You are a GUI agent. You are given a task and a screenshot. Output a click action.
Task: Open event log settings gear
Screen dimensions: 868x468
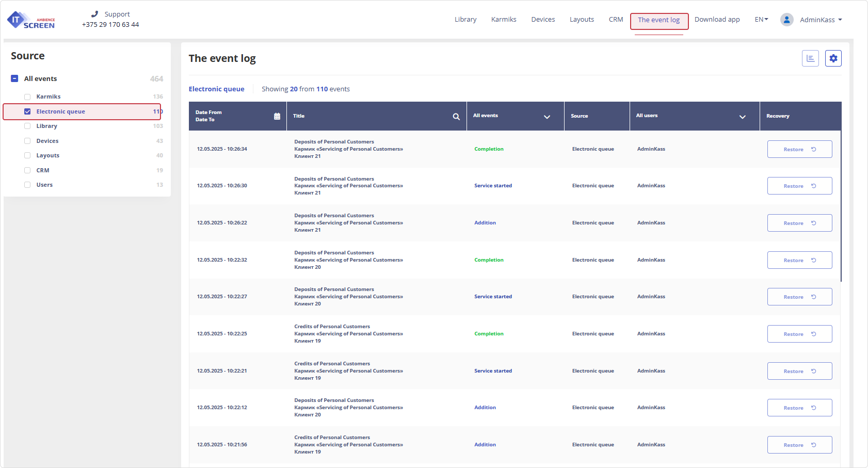coord(833,58)
